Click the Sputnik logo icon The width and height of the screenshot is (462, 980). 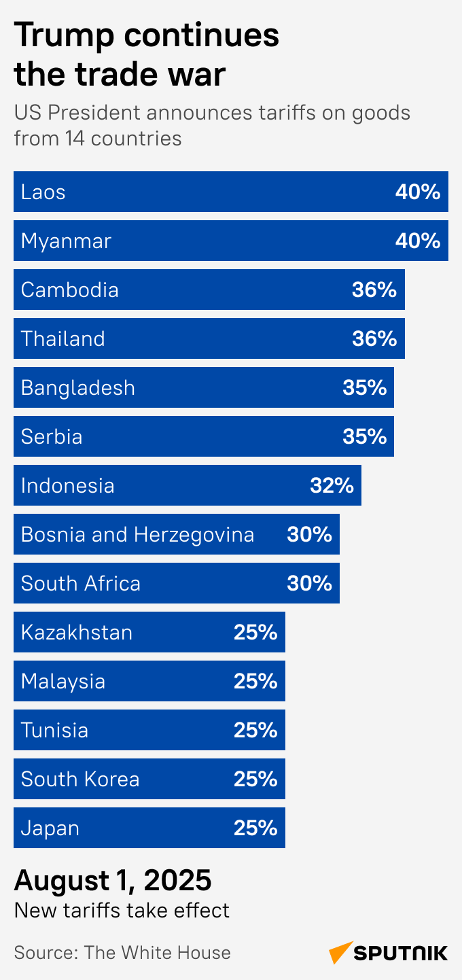tap(341, 952)
